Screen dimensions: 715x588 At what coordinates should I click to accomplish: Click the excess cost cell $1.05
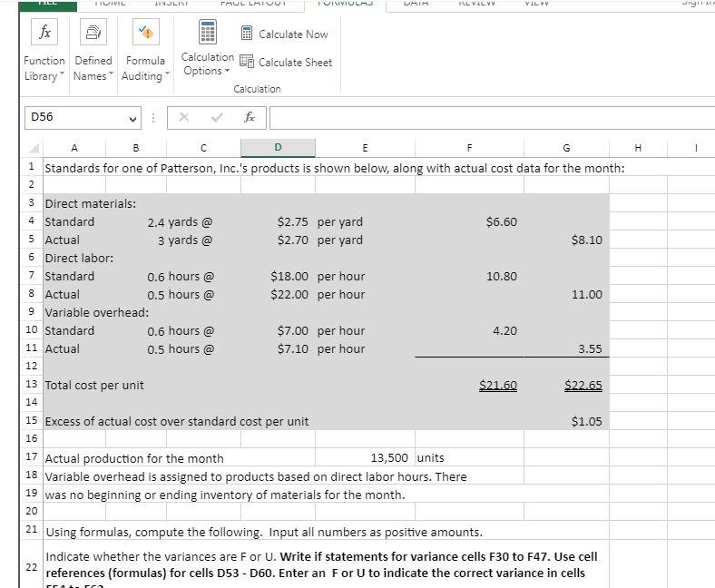(566, 422)
